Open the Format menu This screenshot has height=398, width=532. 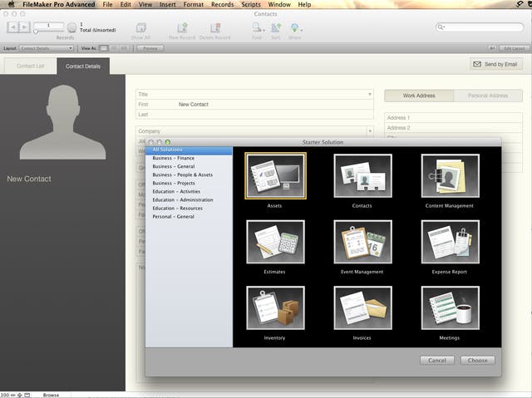194,4
